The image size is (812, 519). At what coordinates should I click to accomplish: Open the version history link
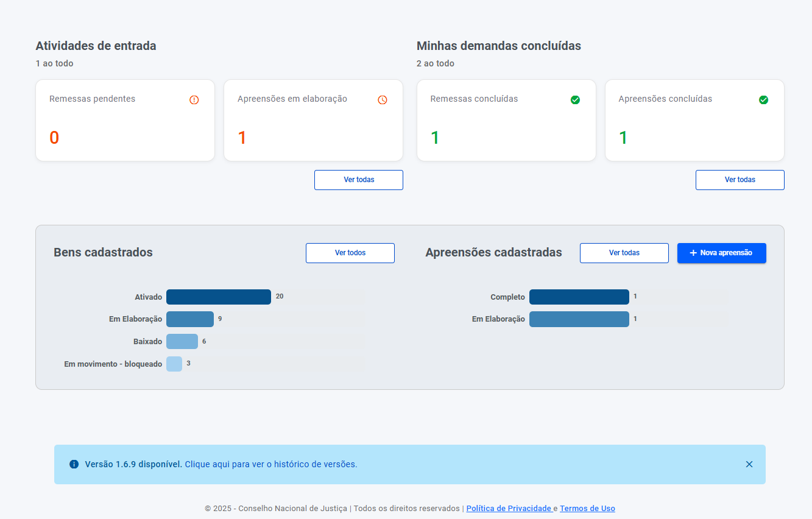(271, 464)
